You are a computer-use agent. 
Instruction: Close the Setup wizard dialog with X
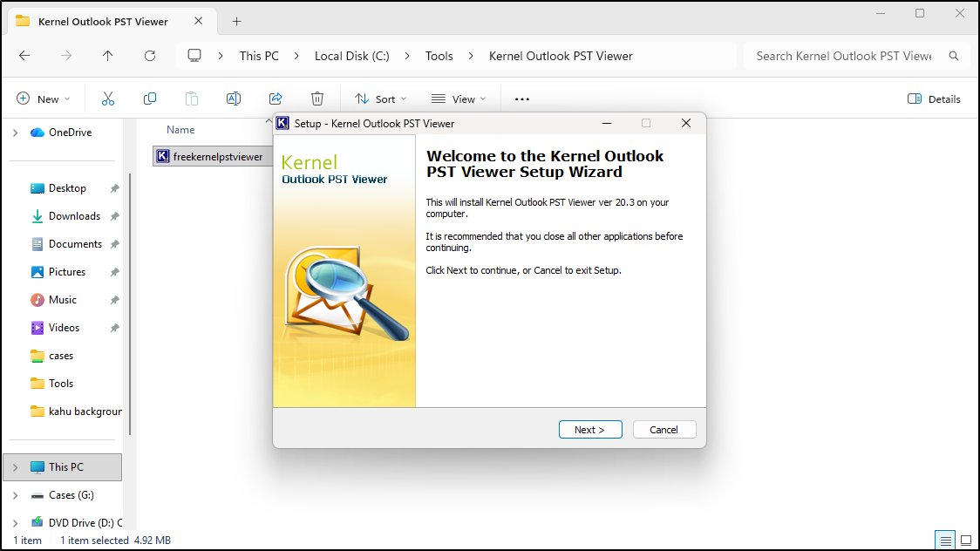(x=685, y=123)
